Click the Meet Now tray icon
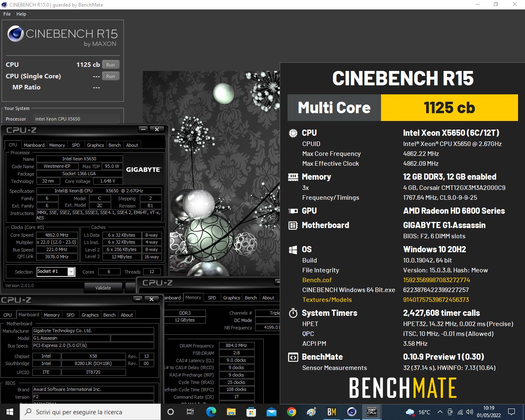Image resolution: width=525 pixels, height=420 pixels. pyautogui.click(x=450, y=412)
